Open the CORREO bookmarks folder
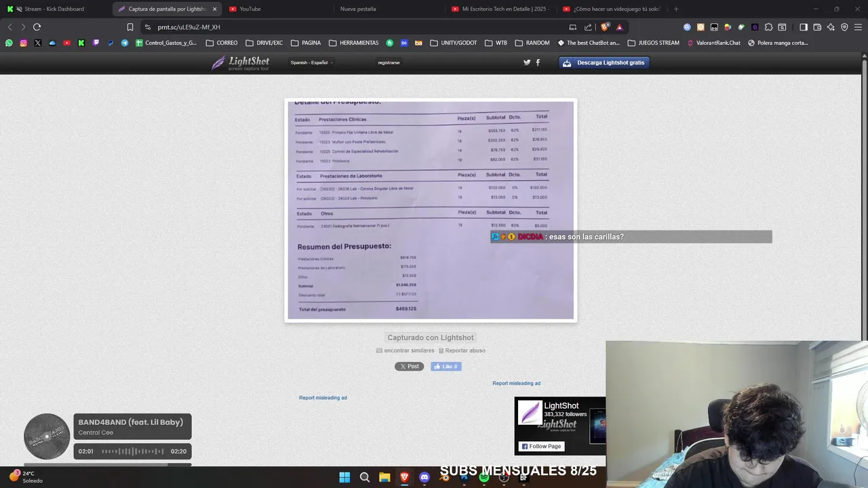Viewport: 868px width, 488px height. [222, 43]
